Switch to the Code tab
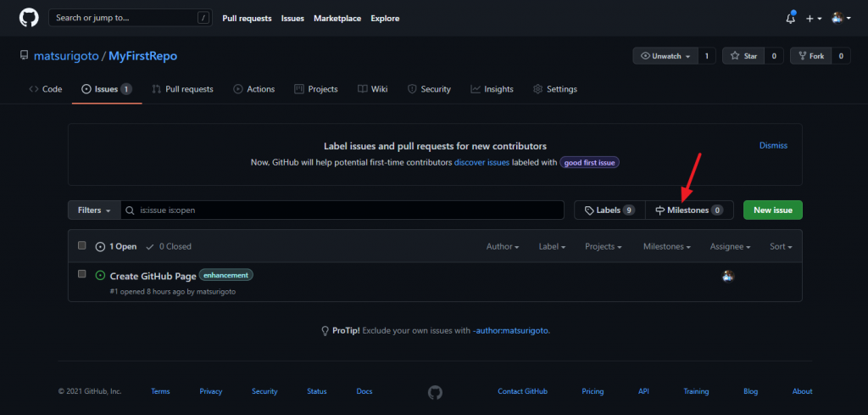 coord(46,89)
